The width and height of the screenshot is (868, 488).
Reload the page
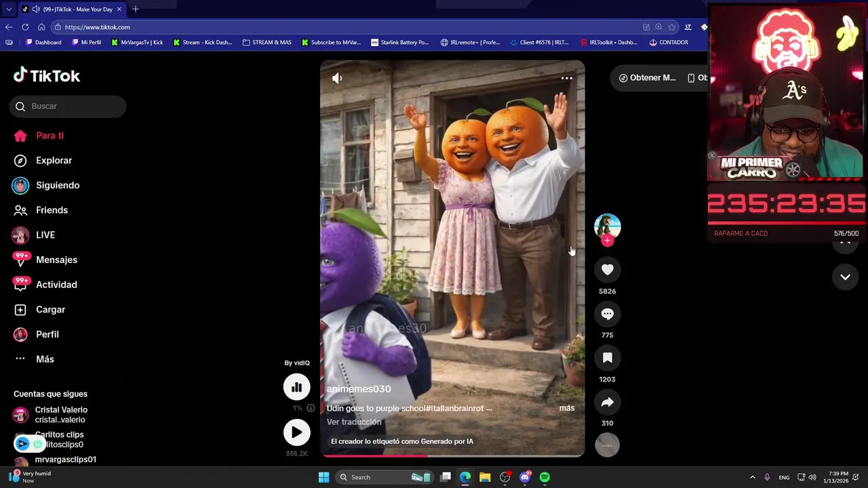pyautogui.click(x=25, y=27)
